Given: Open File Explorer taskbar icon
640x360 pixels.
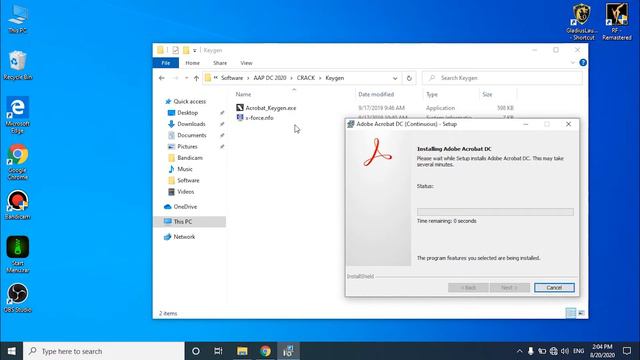Looking at the screenshot, I should 242,351.
